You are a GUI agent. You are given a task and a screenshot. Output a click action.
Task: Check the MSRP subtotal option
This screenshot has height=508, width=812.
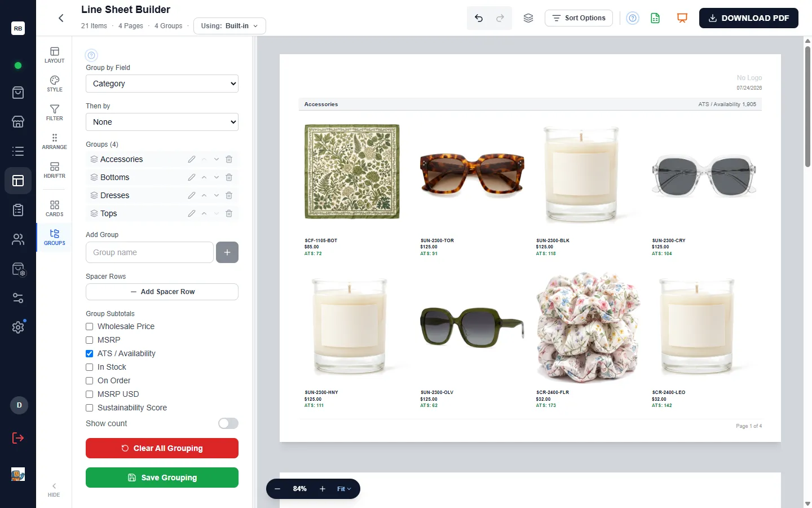(89, 340)
